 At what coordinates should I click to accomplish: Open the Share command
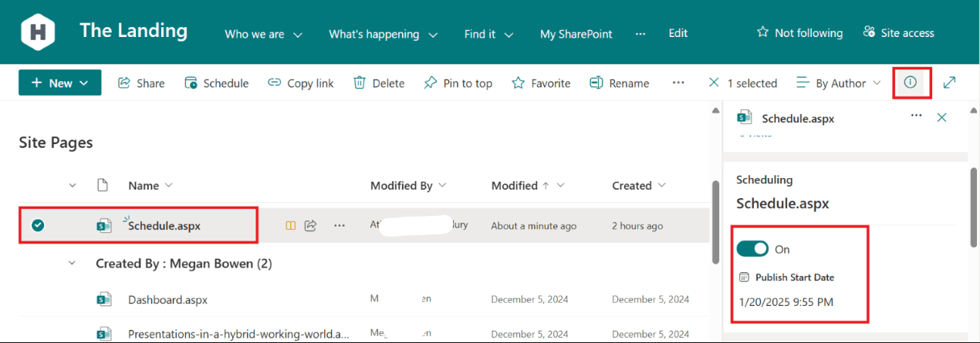click(141, 83)
